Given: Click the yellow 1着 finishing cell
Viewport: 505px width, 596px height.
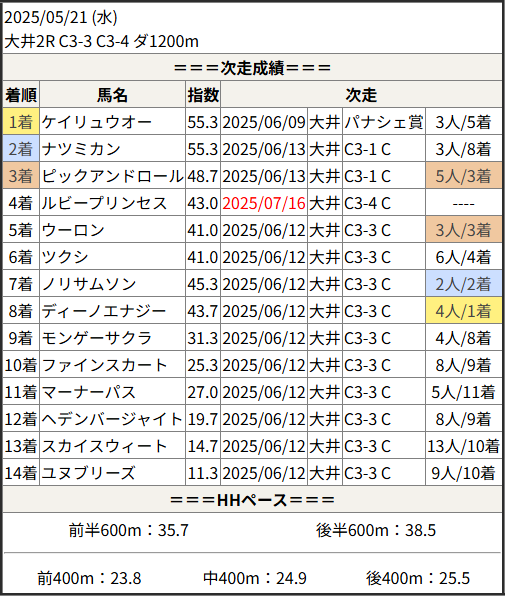Looking at the screenshot, I should coord(21,122).
